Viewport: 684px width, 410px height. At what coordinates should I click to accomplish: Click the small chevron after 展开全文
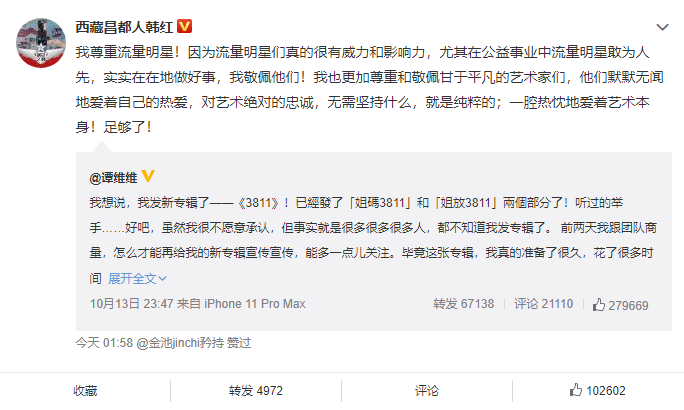(x=163, y=278)
